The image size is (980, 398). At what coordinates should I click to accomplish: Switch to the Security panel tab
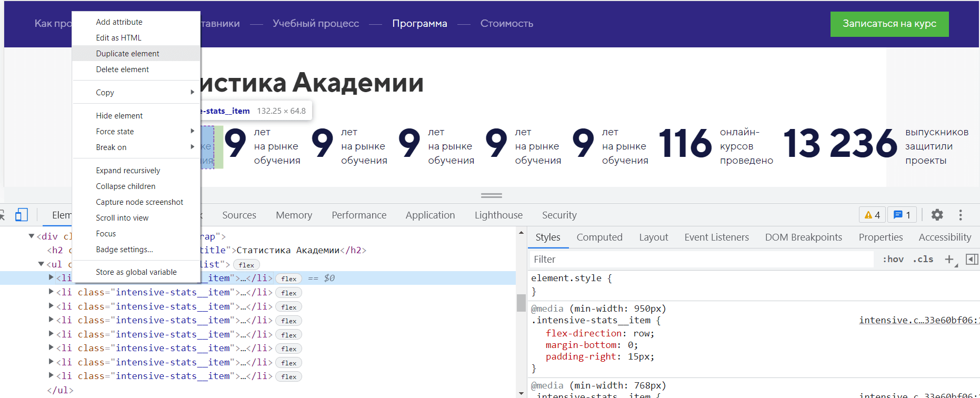(x=559, y=215)
